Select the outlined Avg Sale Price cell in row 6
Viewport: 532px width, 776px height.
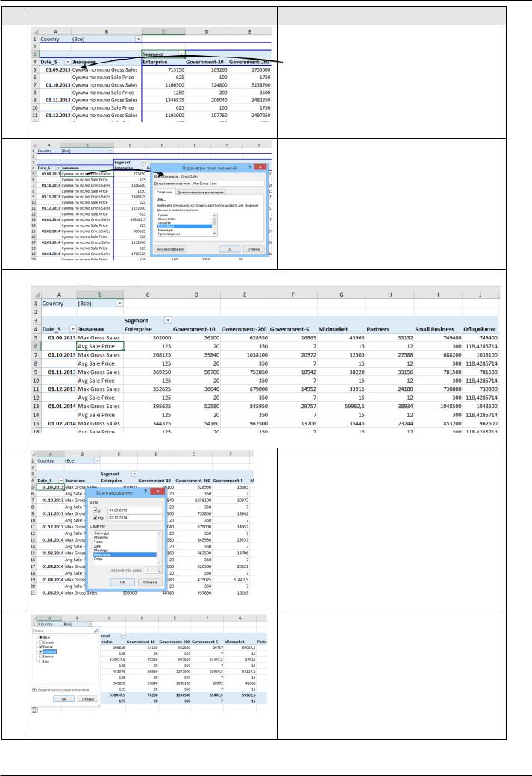(100, 346)
